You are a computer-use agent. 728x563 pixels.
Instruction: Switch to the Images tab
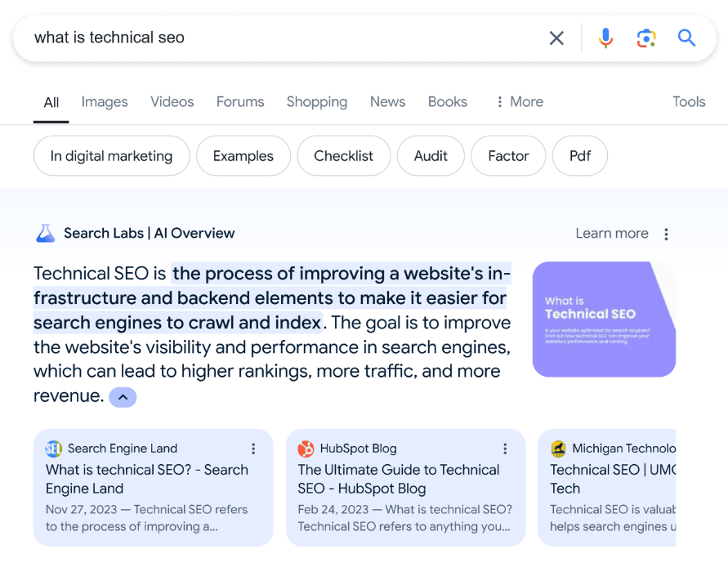pos(105,101)
